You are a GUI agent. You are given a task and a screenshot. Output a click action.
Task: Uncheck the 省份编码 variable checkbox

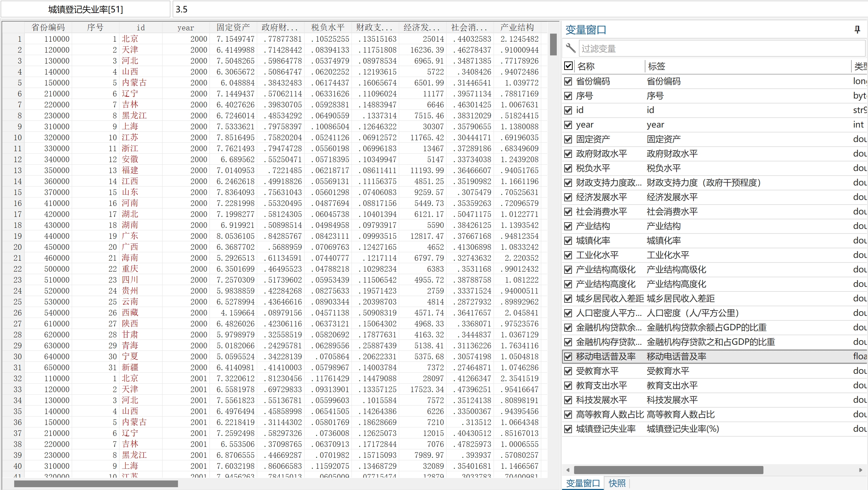coord(568,81)
